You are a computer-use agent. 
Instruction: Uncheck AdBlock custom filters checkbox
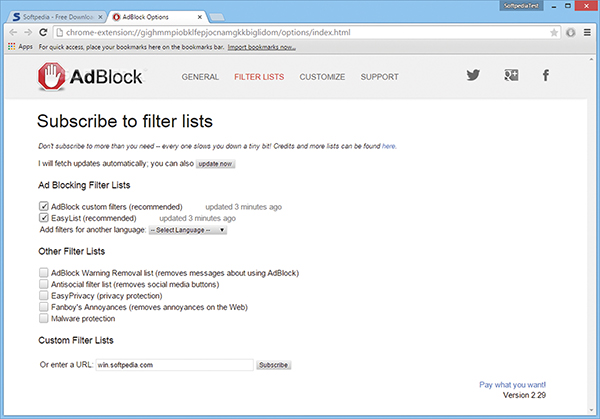43,207
